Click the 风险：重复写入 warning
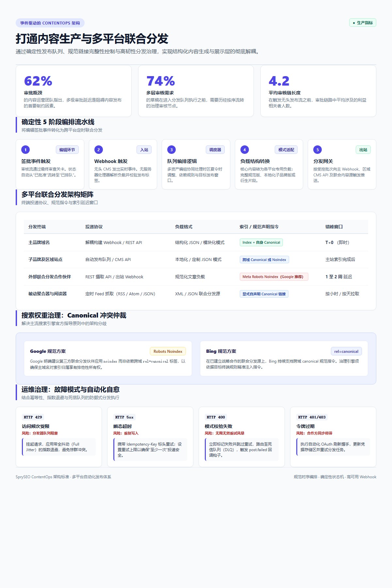 [126, 433]
